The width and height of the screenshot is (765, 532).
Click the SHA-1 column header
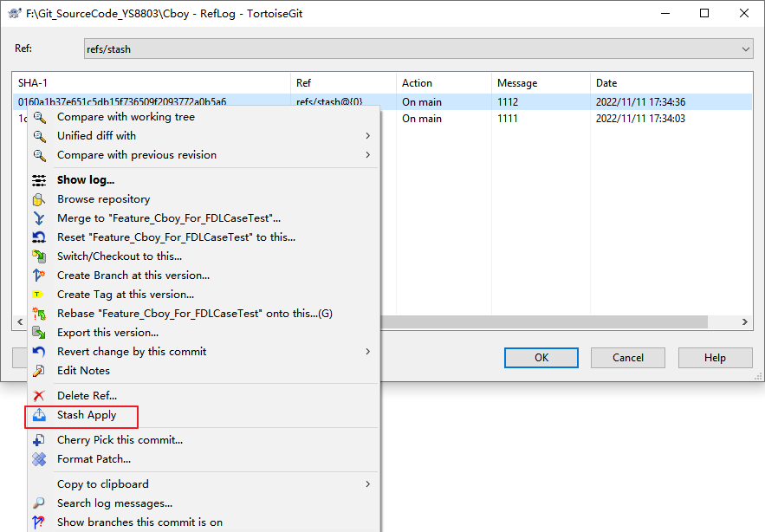[152, 83]
